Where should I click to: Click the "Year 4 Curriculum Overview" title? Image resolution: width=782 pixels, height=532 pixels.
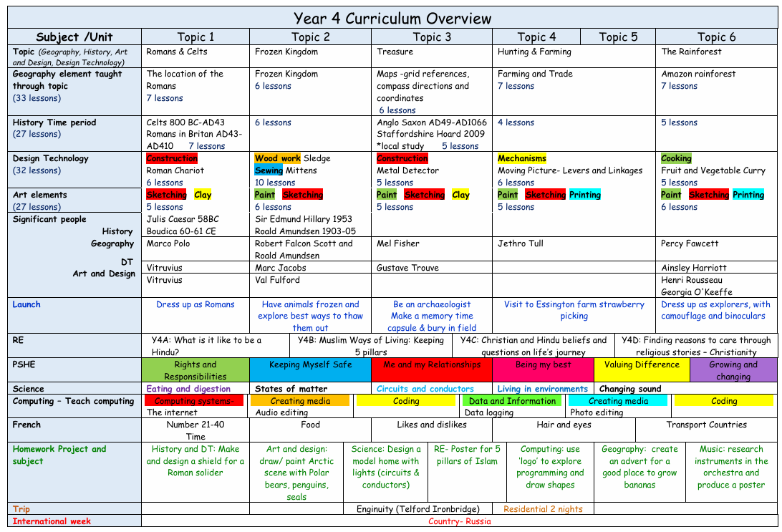pos(392,19)
